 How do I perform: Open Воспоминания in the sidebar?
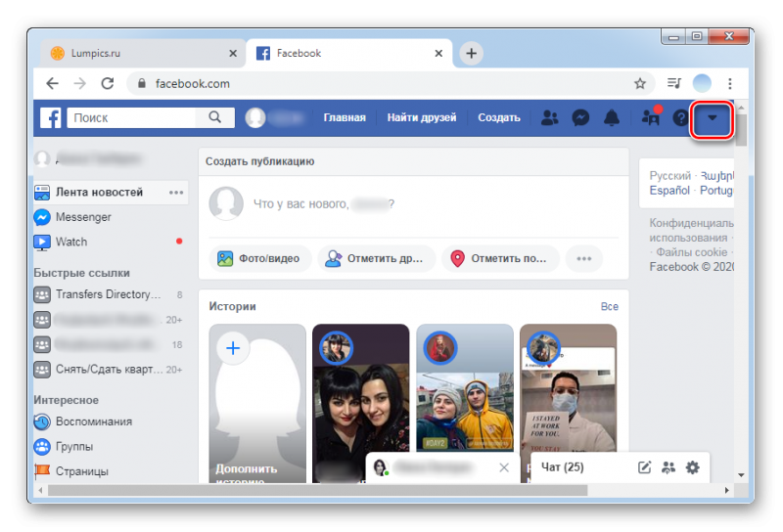click(x=94, y=421)
